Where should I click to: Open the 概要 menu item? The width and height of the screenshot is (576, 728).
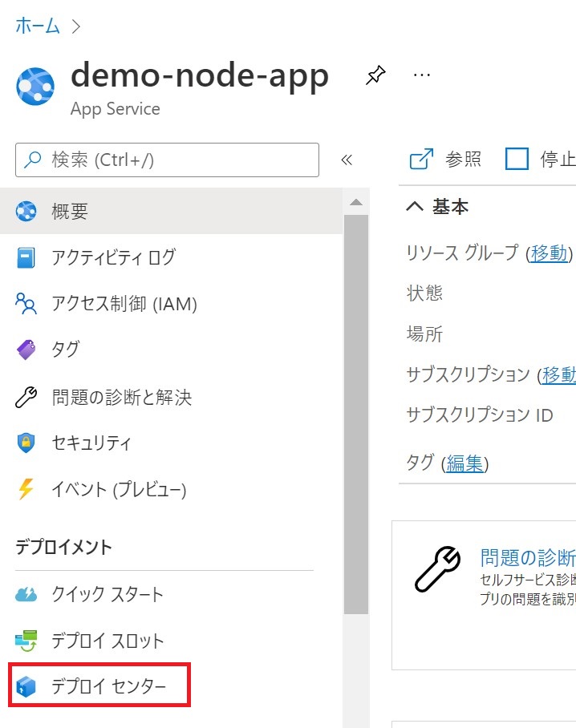[171, 211]
